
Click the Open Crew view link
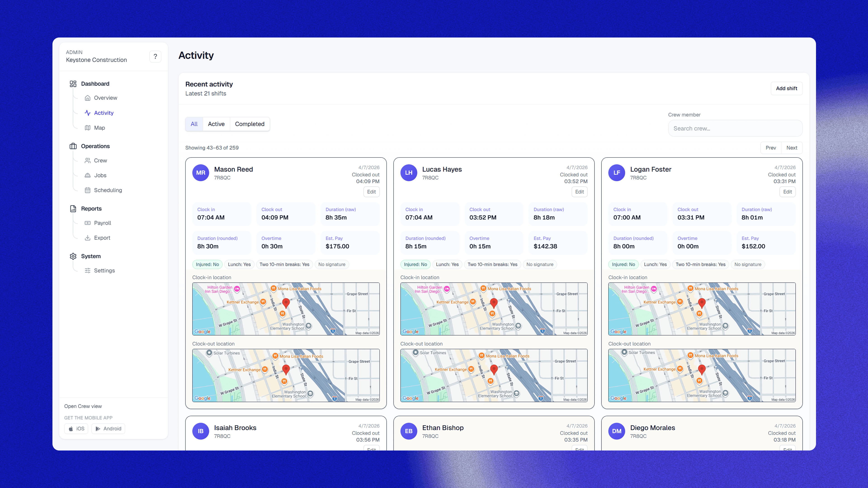click(x=83, y=406)
